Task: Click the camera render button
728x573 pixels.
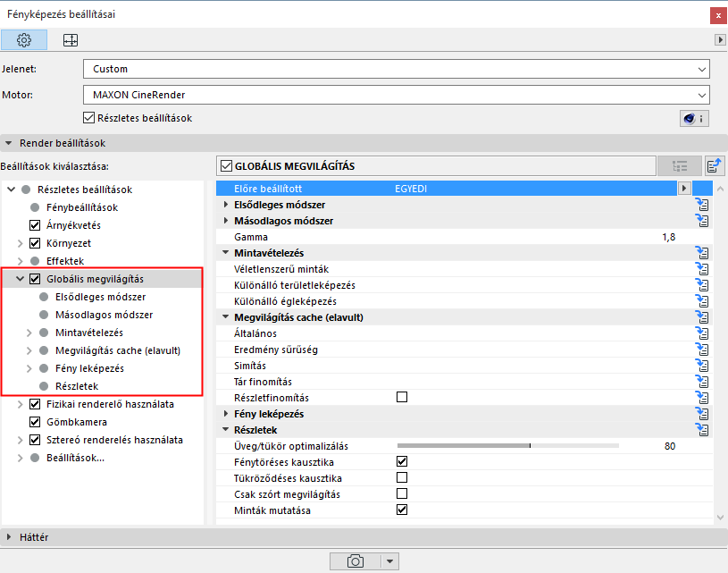Action: click(356, 561)
